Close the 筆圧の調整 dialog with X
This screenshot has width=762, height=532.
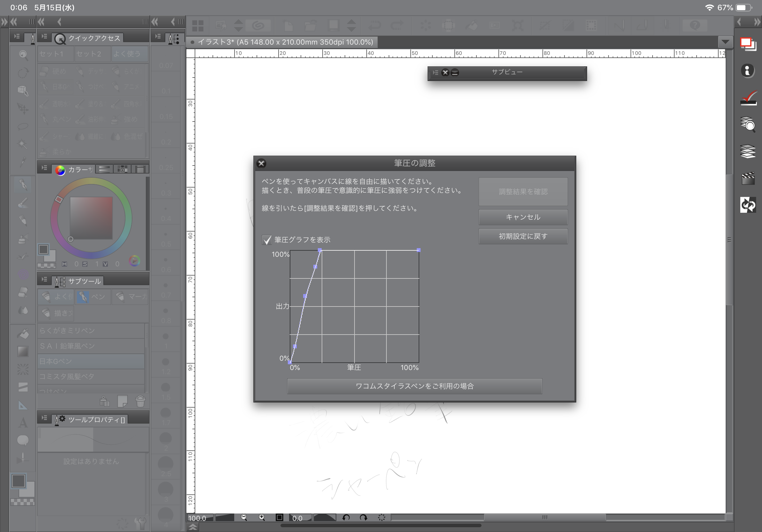click(x=262, y=163)
